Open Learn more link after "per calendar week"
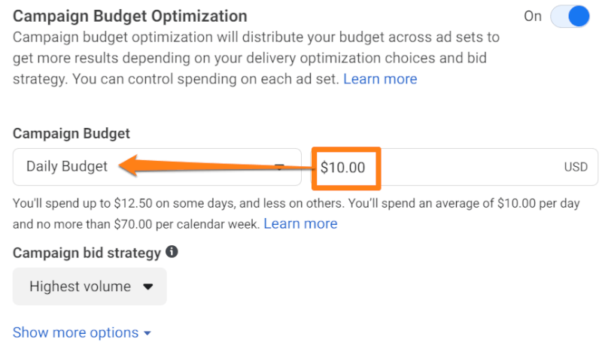The width and height of the screenshot is (602, 364). click(300, 223)
